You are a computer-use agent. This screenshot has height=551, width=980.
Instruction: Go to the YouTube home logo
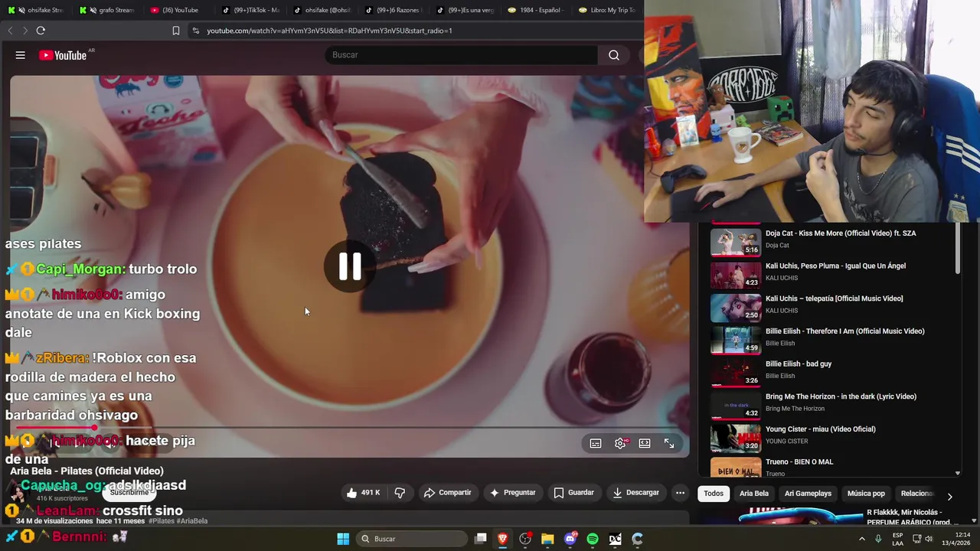pyautogui.click(x=64, y=55)
